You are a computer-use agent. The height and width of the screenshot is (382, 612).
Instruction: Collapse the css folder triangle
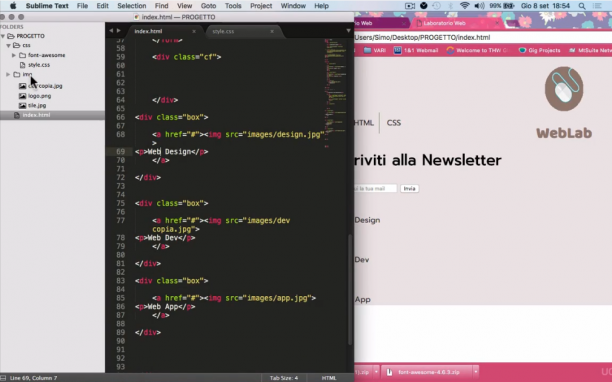coord(8,45)
